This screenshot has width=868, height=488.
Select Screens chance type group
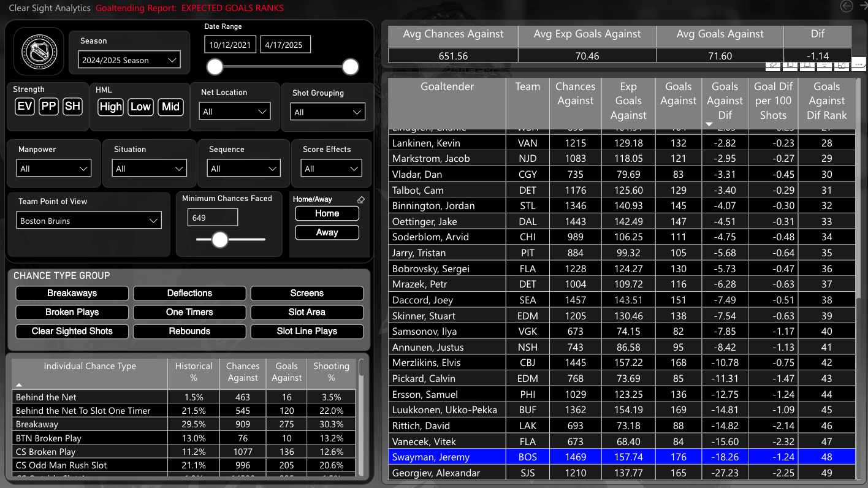(x=306, y=293)
